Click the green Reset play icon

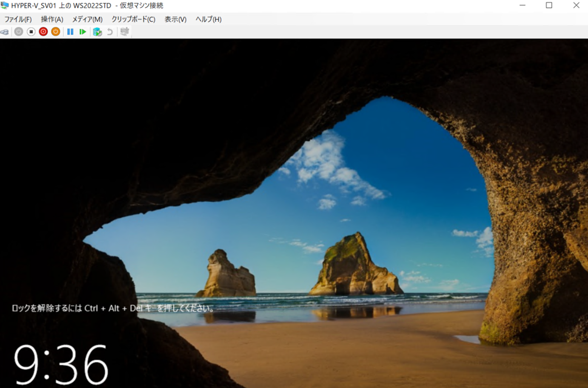[83, 32]
